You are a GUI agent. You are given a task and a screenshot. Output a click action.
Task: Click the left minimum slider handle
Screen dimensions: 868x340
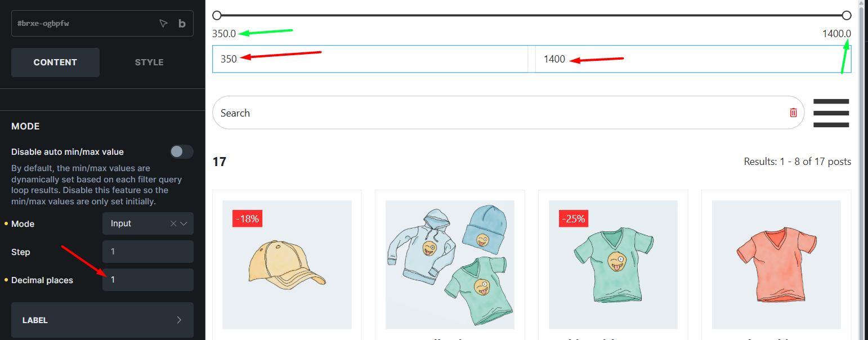tap(217, 15)
